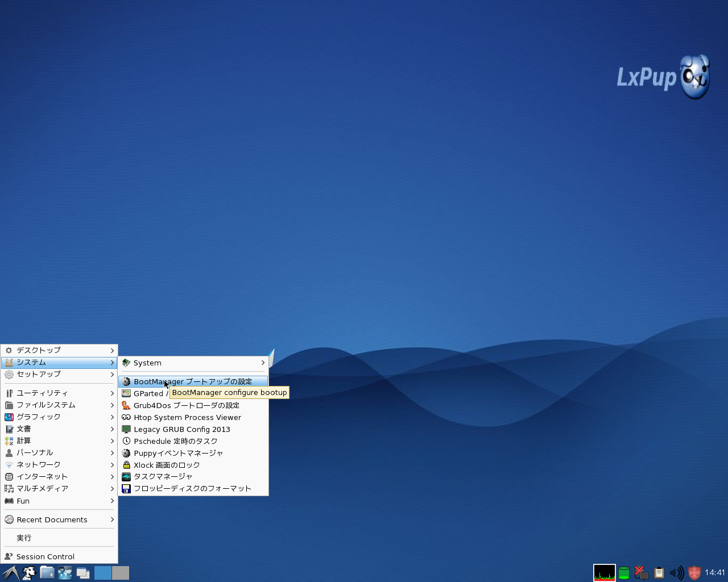
Task: Click the disconnected network tray icon
Action: tap(641, 573)
